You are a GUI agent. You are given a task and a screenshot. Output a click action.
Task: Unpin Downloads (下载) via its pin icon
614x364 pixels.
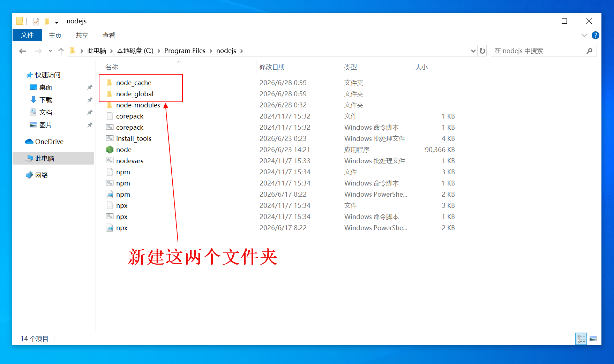[x=90, y=100]
